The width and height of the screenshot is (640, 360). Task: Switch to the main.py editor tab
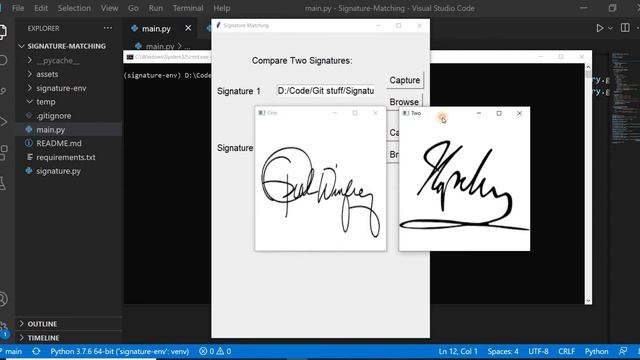coord(156,29)
